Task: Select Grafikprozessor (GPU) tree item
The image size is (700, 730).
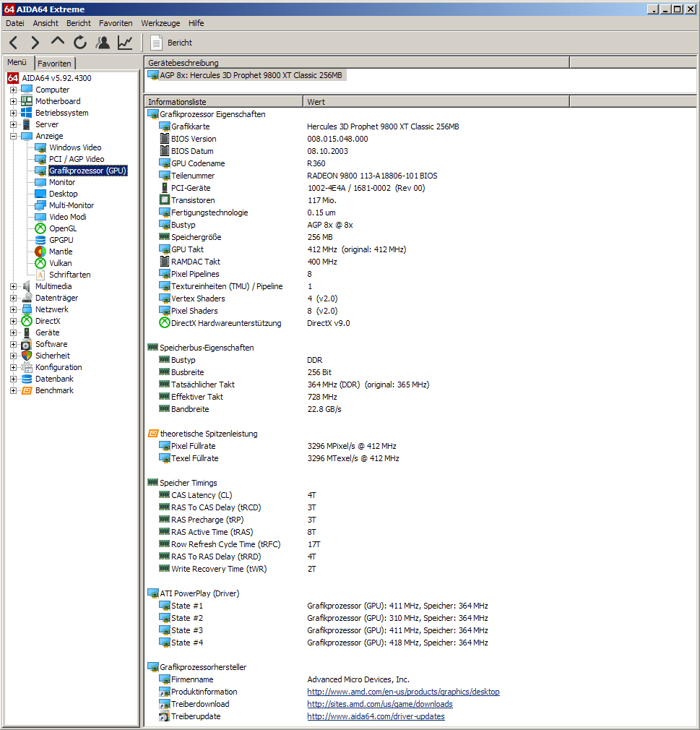Action: click(x=87, y=171)
